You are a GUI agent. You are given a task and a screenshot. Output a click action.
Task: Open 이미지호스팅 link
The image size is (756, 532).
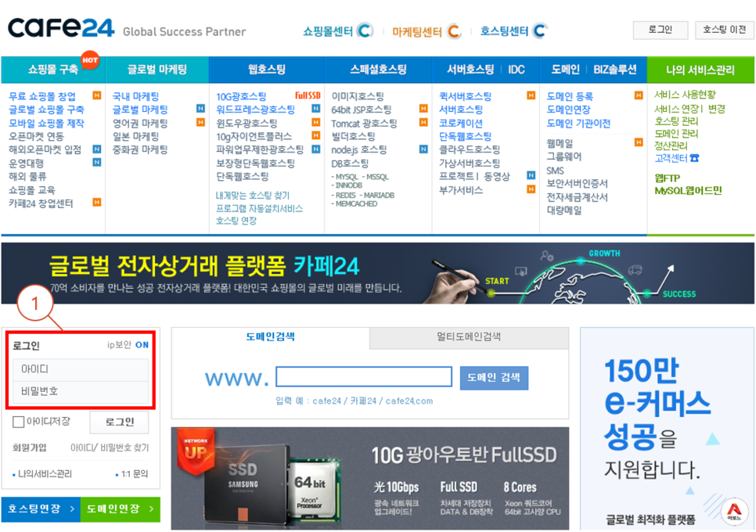(358, 96)
